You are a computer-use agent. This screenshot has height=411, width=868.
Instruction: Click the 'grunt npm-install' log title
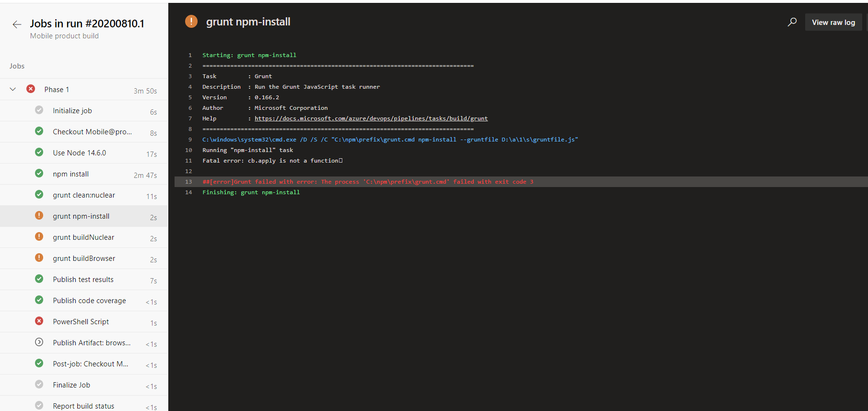pyautogui.click(x=248, y=22)
